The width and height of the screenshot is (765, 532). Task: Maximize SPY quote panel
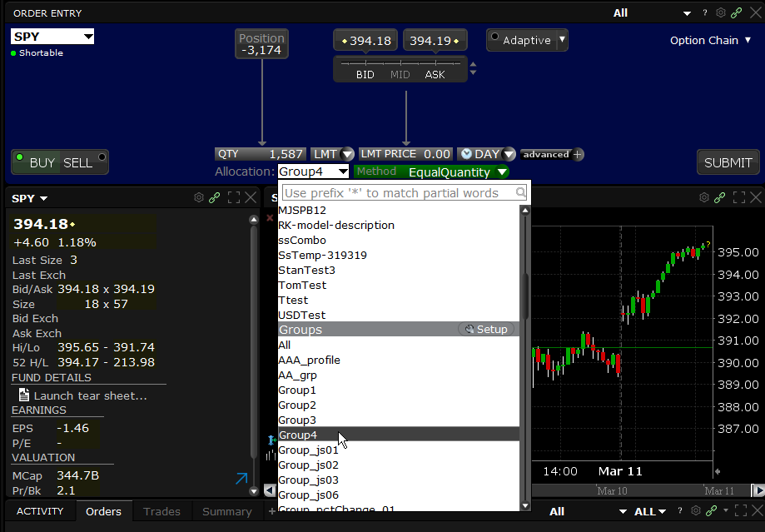point(234,197)
